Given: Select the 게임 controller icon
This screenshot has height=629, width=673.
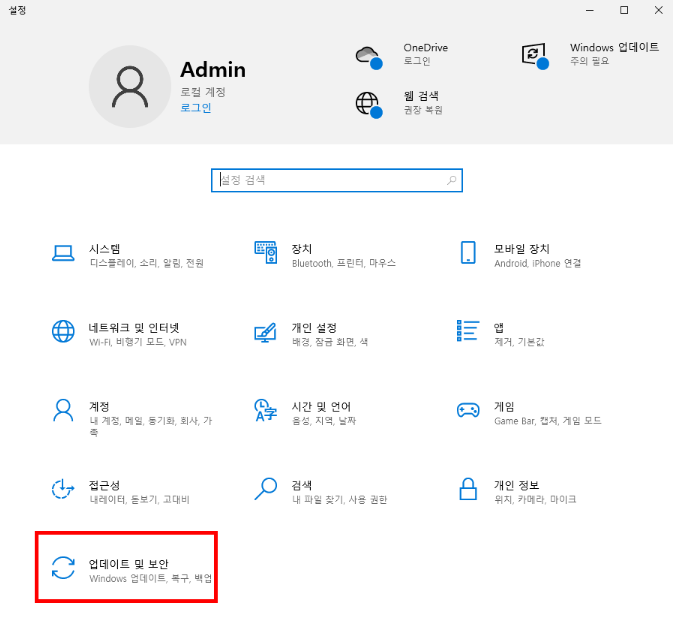Looking at the screenshot, I should pos(468,410).
